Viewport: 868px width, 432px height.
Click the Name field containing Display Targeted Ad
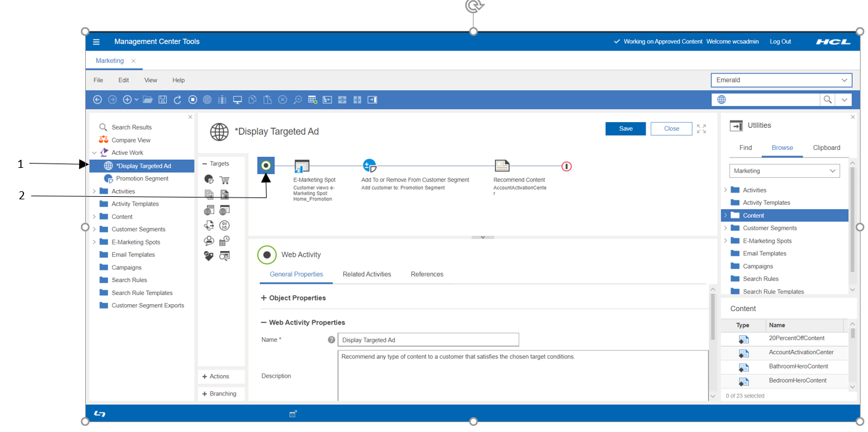click(428, 340)
